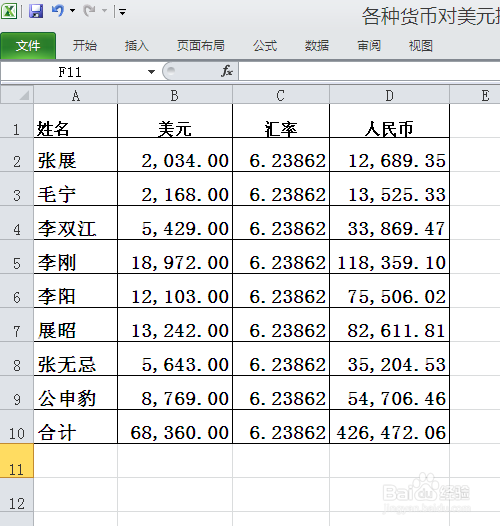Open the 审阅 ribbon tab
This screenshot has height=526, width=500.
pos(369,46)
